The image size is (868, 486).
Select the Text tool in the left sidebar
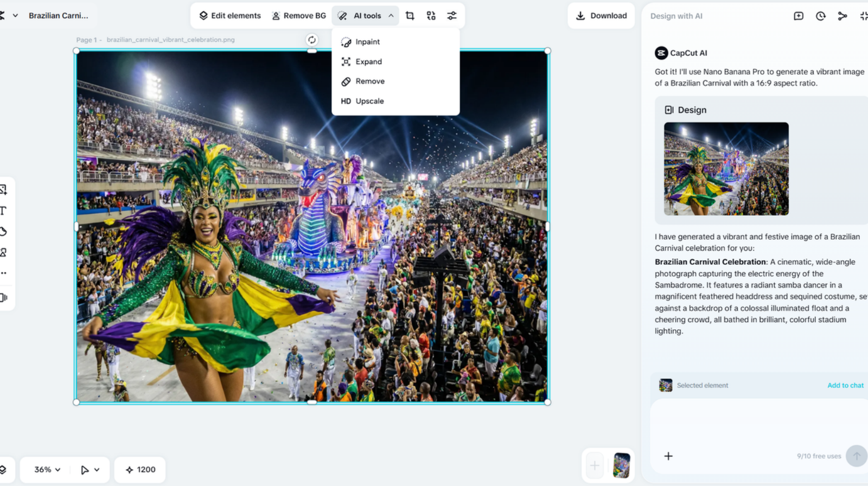pos(3,210)
